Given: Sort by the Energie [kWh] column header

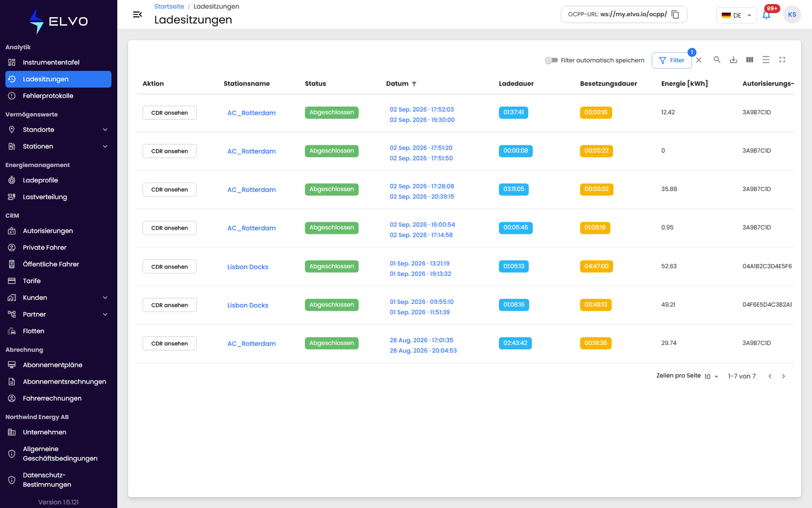Looking at the screenshot, I should (x=684, y=83).
